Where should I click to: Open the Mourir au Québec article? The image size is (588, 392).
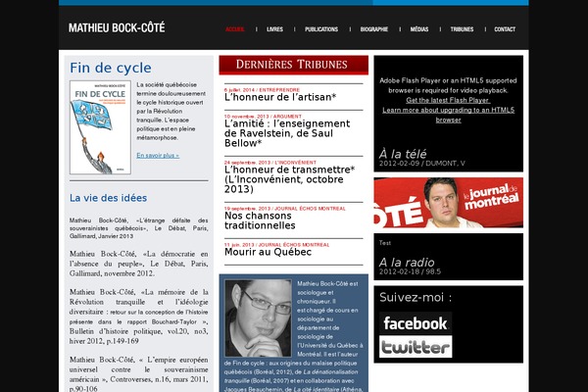(268, 252)
